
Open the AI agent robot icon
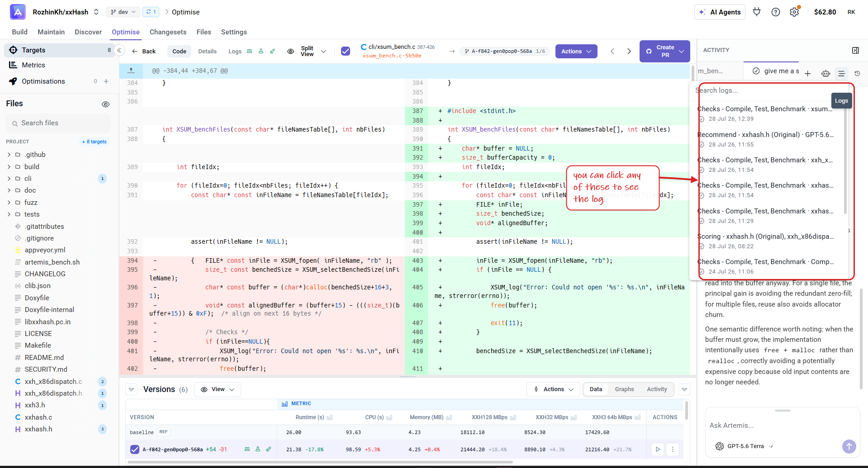tap(825, 73)
